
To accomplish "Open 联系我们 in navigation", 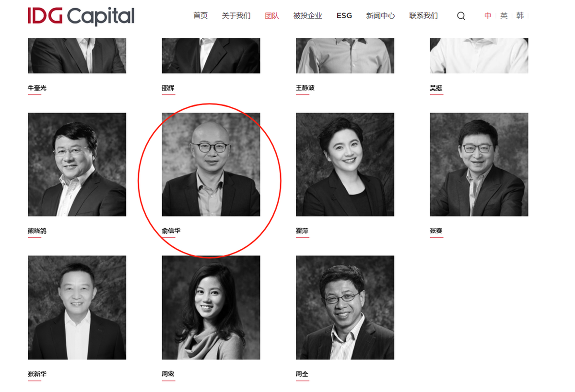I will point(423,15).
